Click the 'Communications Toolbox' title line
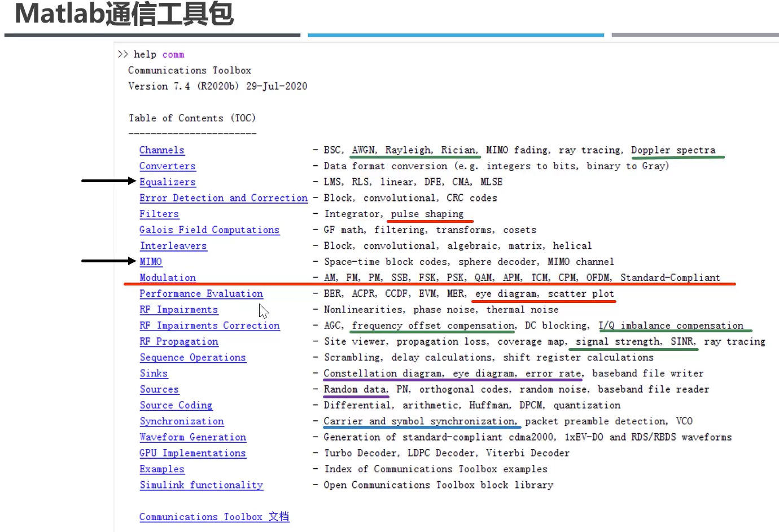 click(x=190, y=71)
